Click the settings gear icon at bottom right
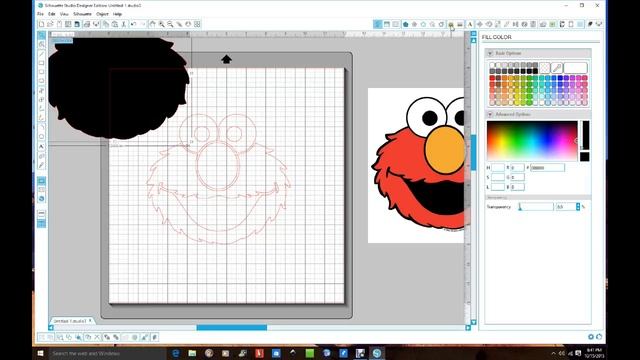The image size is (640, 360). click(x=591, y=337)
